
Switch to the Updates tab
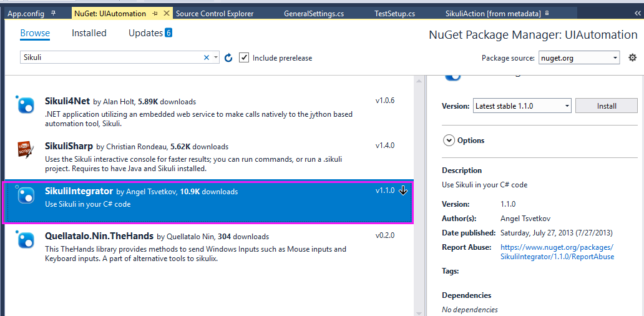click(x=146, y=33)
